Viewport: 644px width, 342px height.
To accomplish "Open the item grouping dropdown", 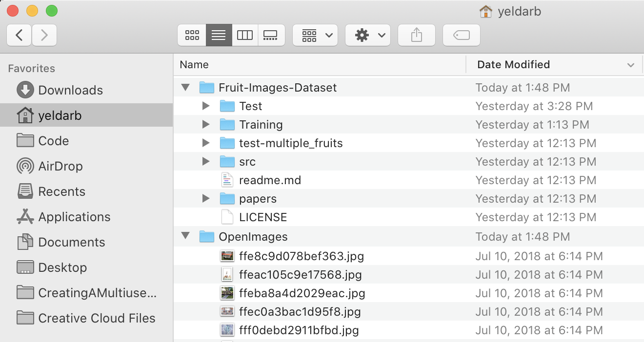I will (x=315, y=35).
